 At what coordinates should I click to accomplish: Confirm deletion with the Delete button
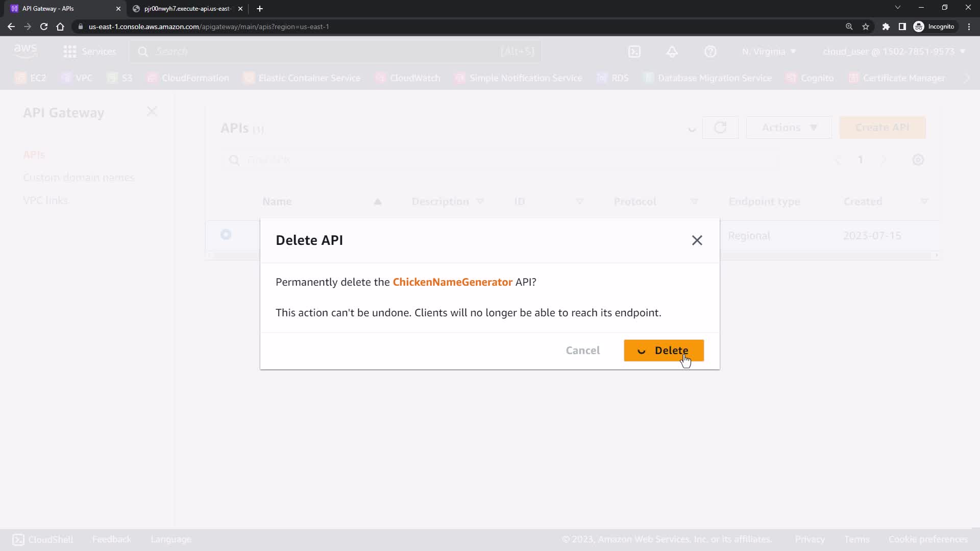click(664, 350)
